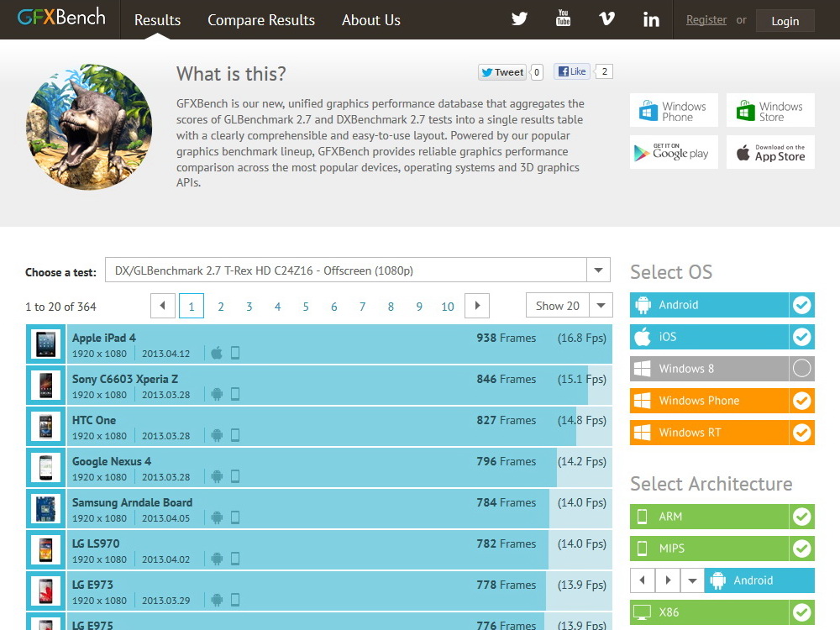The height and width of the screenshot is (630, 840).
Task: Open the LG E973 device name
Action: [x=92, y=585]
